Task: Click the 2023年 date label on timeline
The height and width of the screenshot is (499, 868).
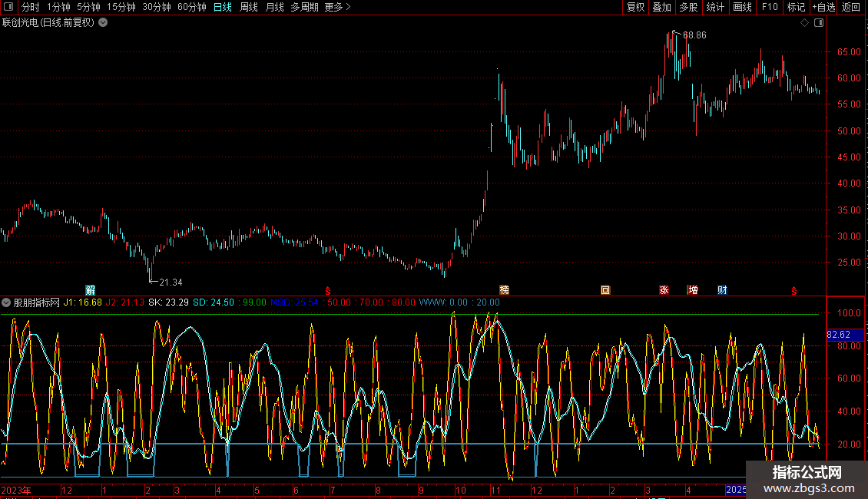Action: pyautogui.click(x=16, y=490)
